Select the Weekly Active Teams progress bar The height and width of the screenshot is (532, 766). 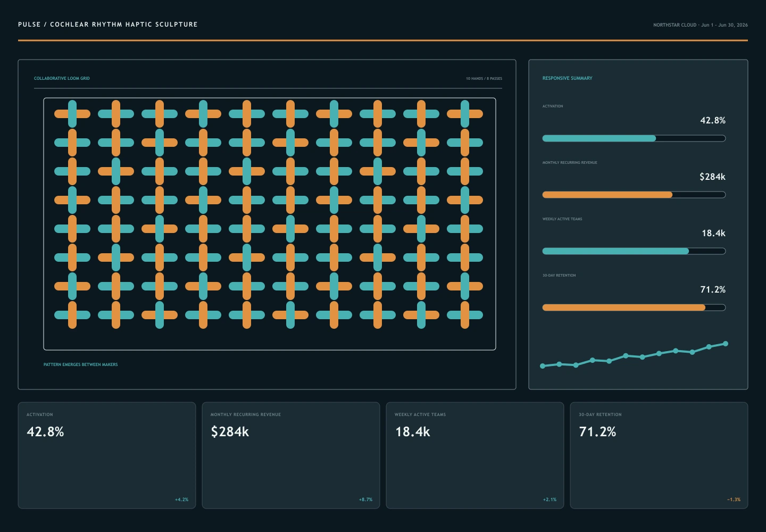pyautogui.click(x=634, y=251)
